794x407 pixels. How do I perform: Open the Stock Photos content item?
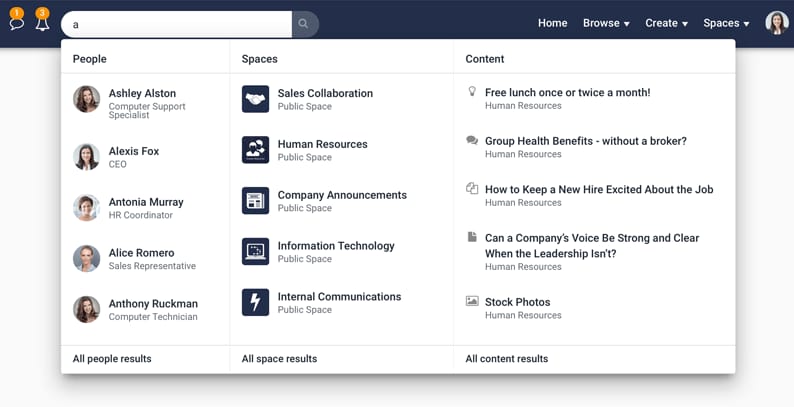[518, 302]
